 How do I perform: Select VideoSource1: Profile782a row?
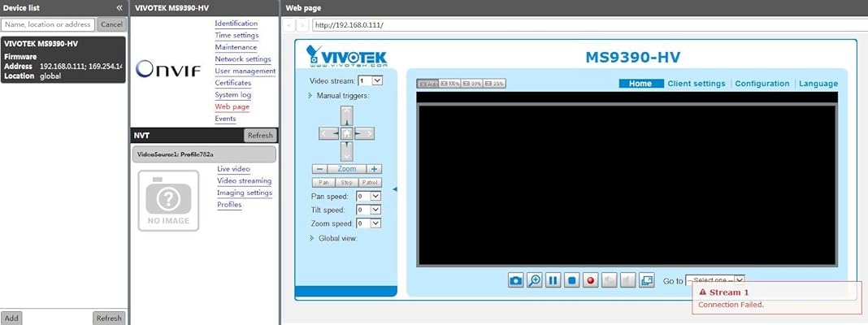coord(204,154)
